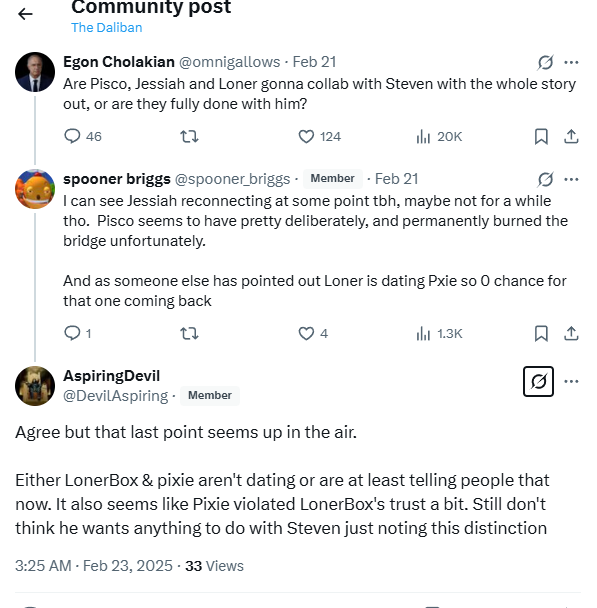Like spooner briggs' post with 4 likes
Viewport: 597px width, 608px height.
[306, 333]
